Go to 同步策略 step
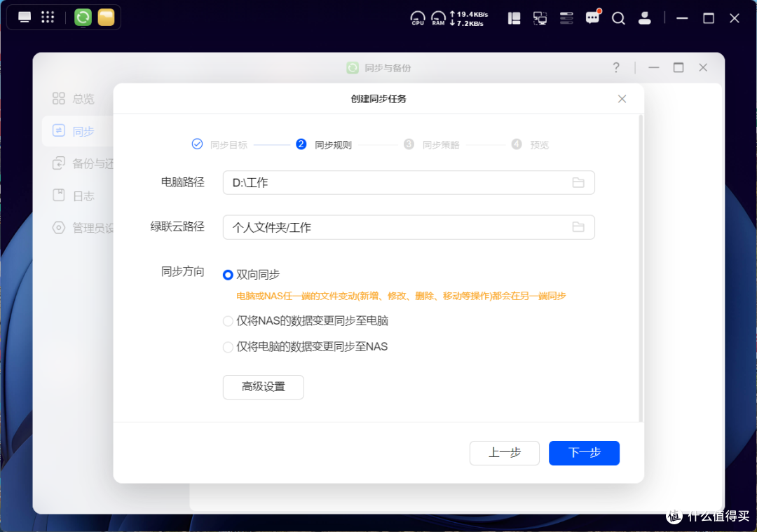Viewport: 757px width, 532px height. coord(432,144)
